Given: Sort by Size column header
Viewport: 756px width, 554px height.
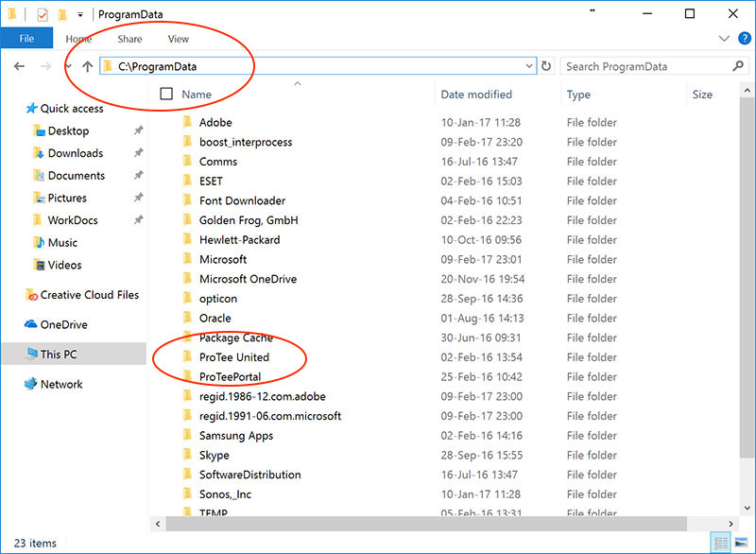Looking at the screenshot, I should click(x=702, y=94).
